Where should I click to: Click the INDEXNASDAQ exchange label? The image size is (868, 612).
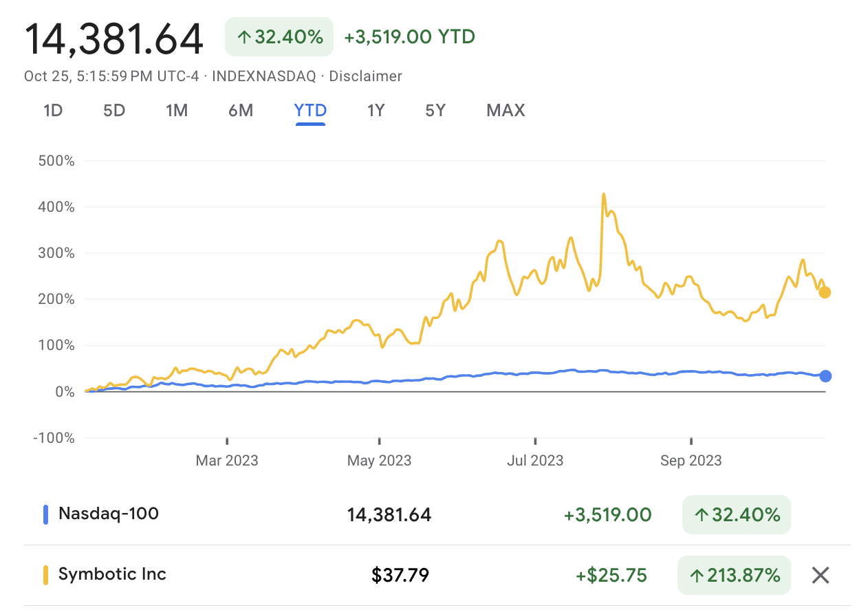tap(264, 76)
